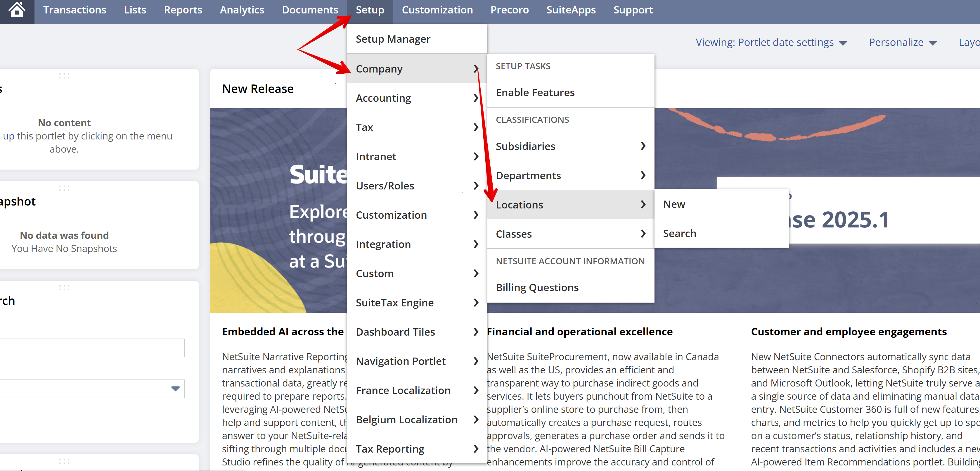Viewport: 980px width, 471px height.
Task: Click the 'No content' text
Action: [64, 123]
